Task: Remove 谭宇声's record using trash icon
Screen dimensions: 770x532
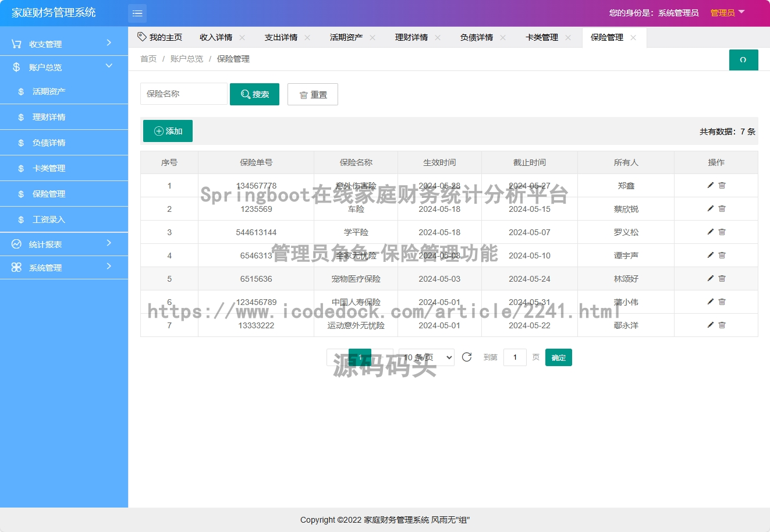Action: click(x=722, y=255)
